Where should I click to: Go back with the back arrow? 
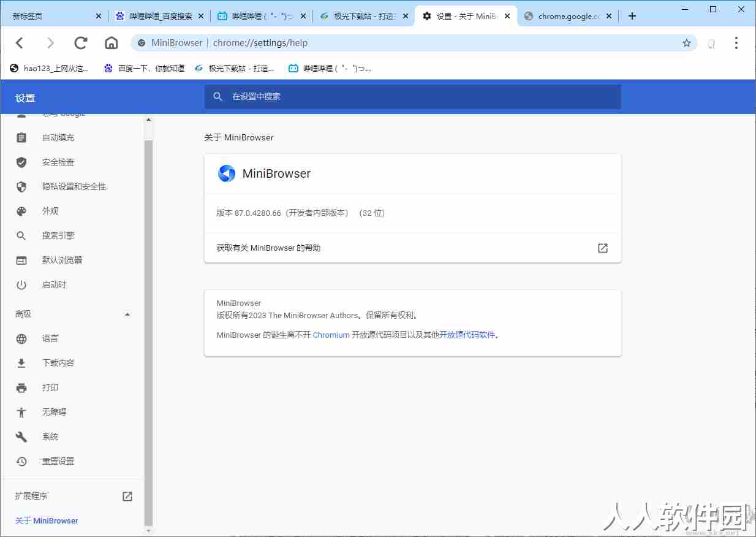tap(20, 43)
